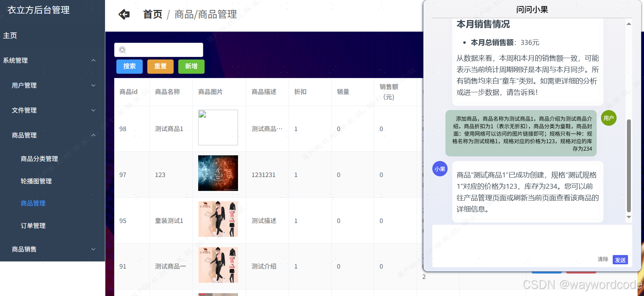Click the Java image thumbnail in row 97
This screenshot has width=644, height=296.
[x=218, y=173]
